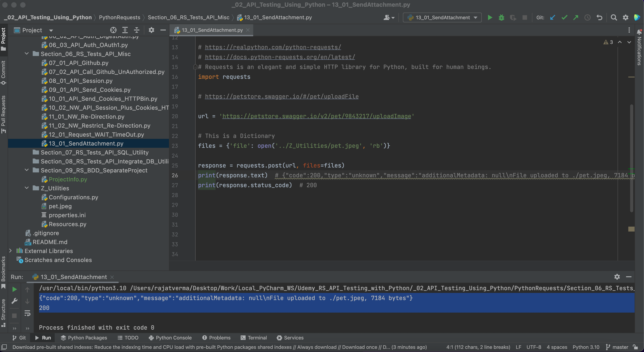Hide the Project tool window
The width and height of the screenshot is (644, 352).
pyautogui.click(x=163, y=30)
